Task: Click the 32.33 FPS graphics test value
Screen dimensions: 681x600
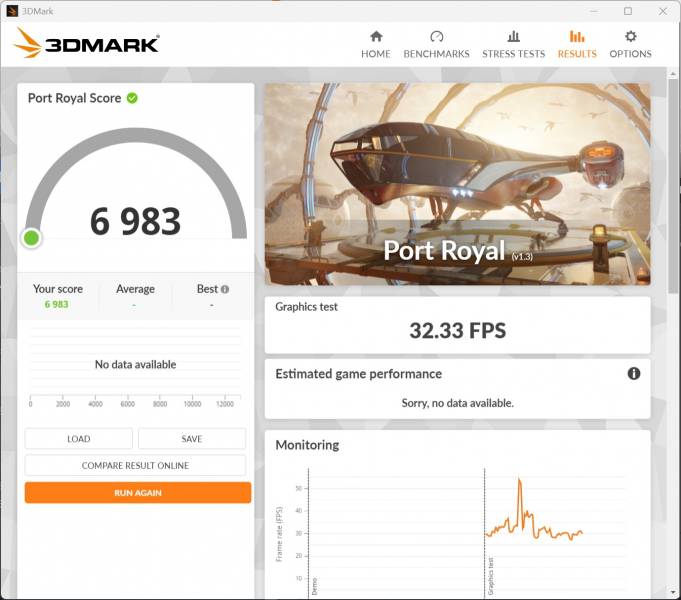Action: (x=458, y=331)
